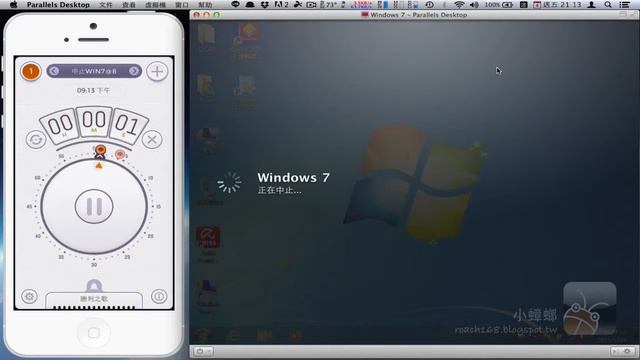
Task: Tap the alarm bell icon above the sound name
Action: coord(94,285)
